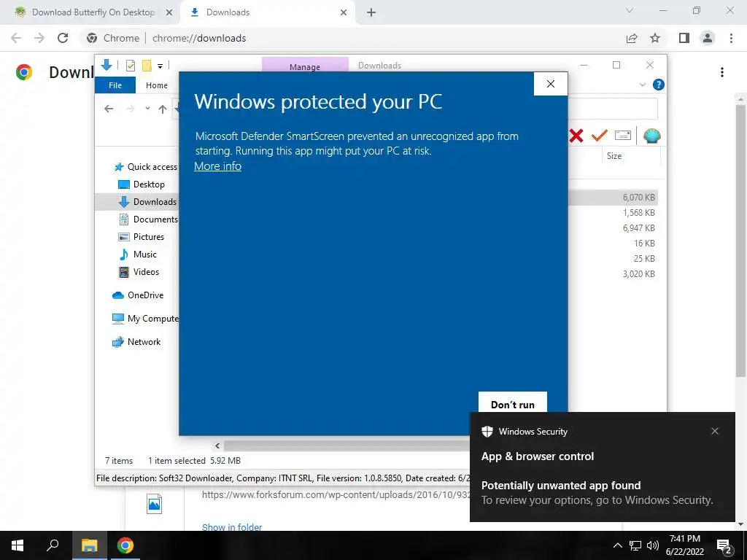Select the file row sized 1,568 KB
The image size is (747, 560).
[613, 212]
